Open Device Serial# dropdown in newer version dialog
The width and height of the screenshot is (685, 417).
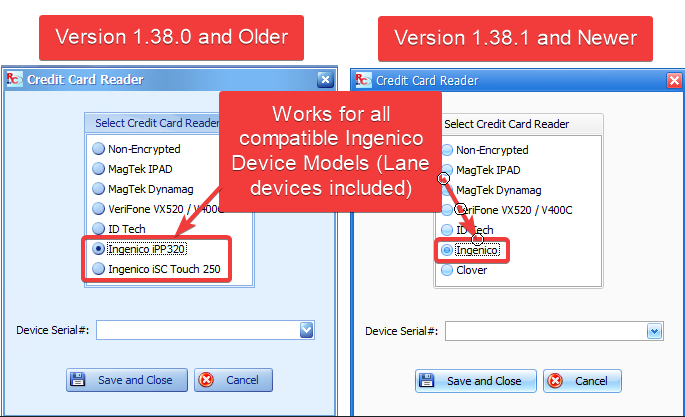[x=654, y=331]
